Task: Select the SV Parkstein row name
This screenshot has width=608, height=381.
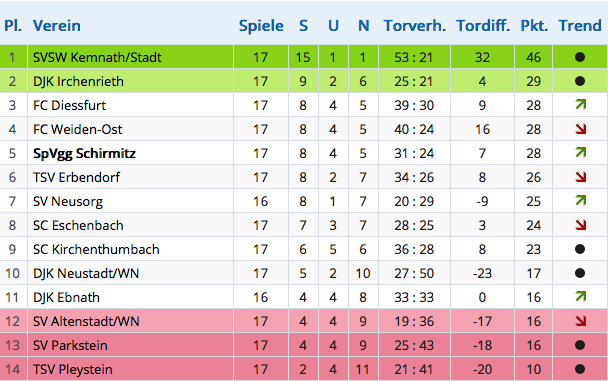Action: click(x=70, y=345)
